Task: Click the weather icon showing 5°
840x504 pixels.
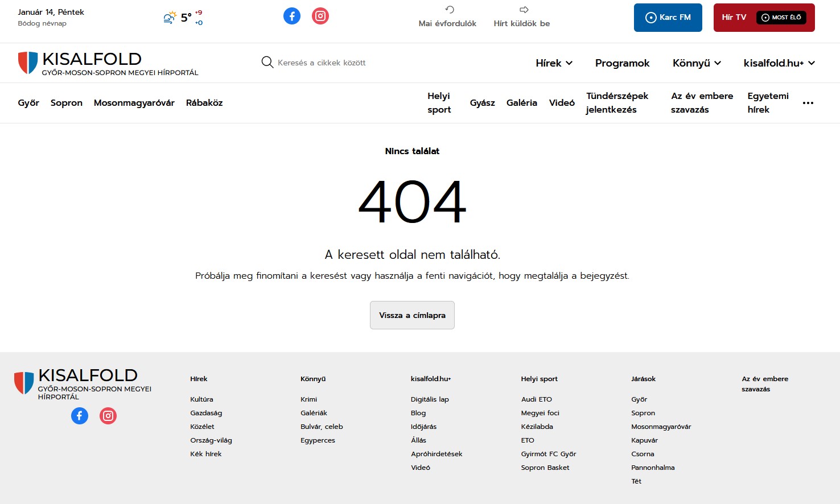Action: pyautogui.click(x=170, y=18)
